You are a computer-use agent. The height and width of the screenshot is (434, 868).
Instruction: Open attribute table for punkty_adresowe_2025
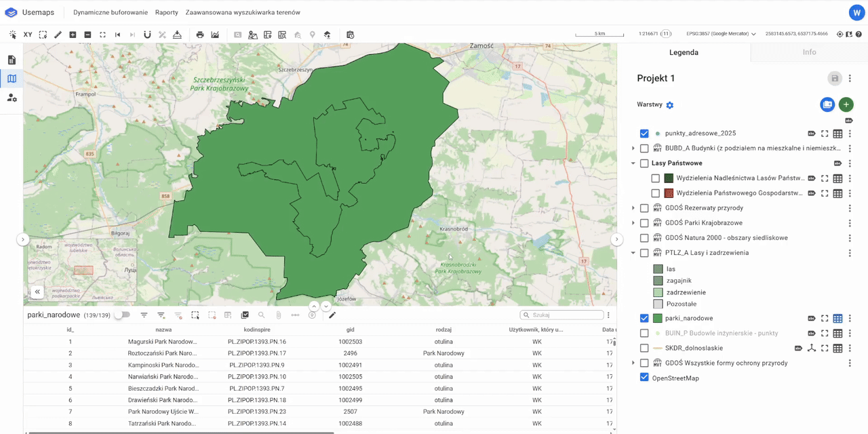click(x=837, y=134)
